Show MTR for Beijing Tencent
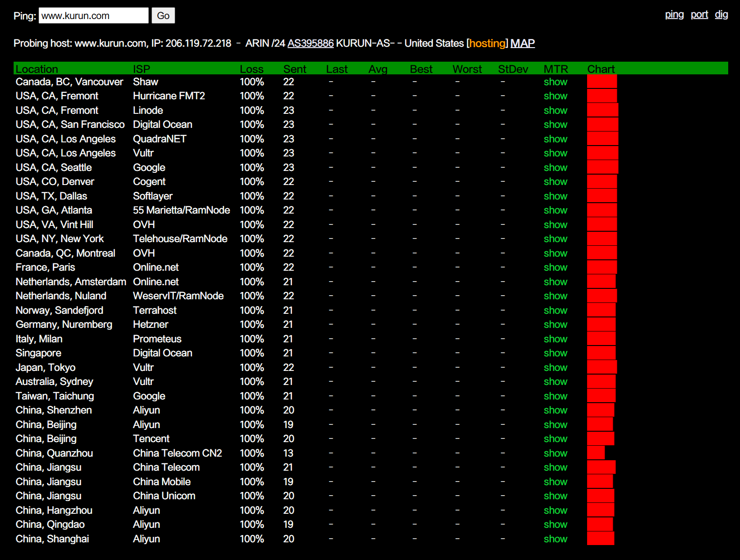The width and height of the screenshot is (740, 560). (x=555, y=439)
